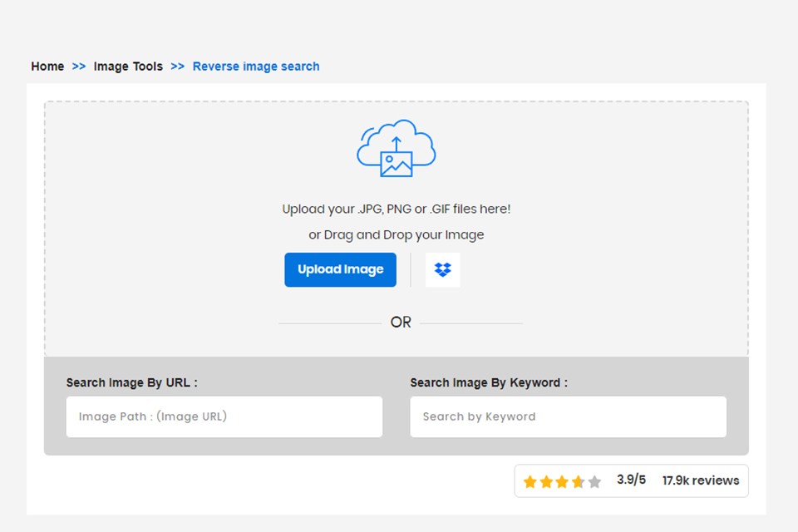Click 'or Drag and Drop your Image' text
Viewport: 798px width, 532px height.
[x=397, y=235]
